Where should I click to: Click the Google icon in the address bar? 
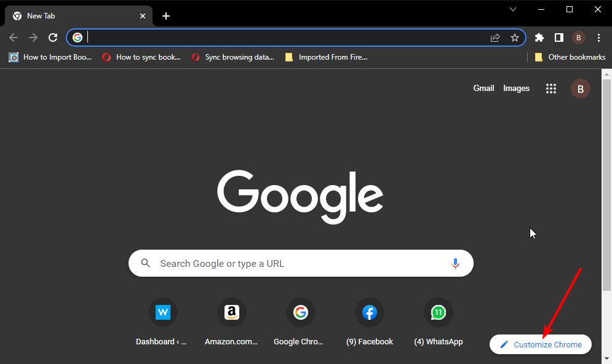coord(77,38)
